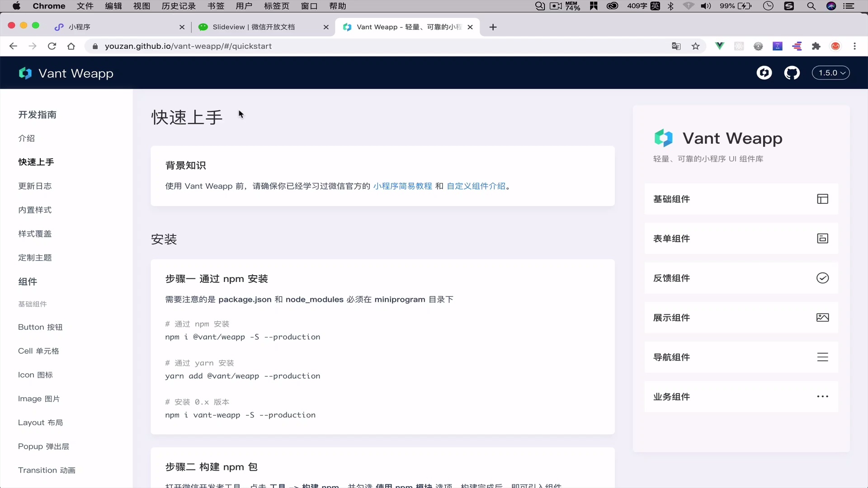Viewport: 868px width, 488px height.
Task: Open the WeChat mini program icon in header
Action: (764, 73)
